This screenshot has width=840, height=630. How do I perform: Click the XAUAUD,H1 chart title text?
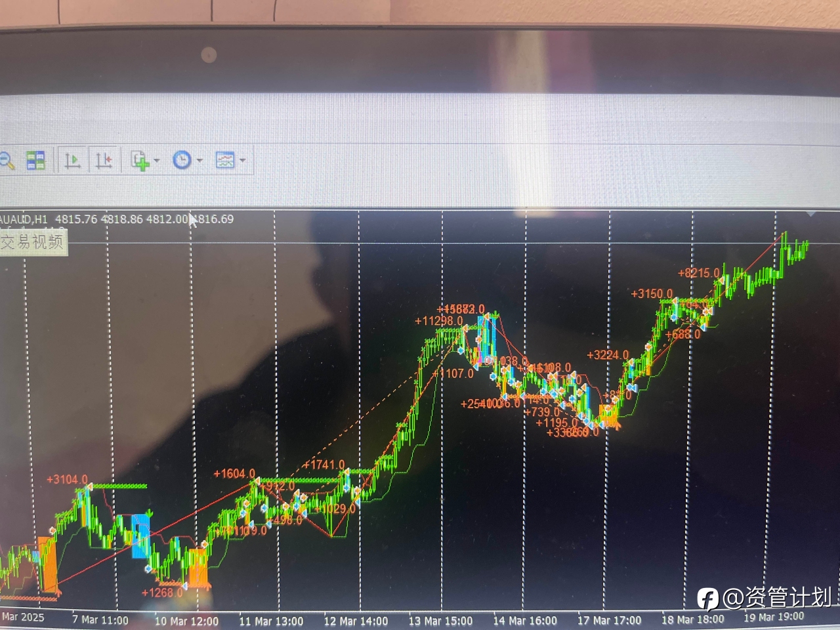click(24, 219)
